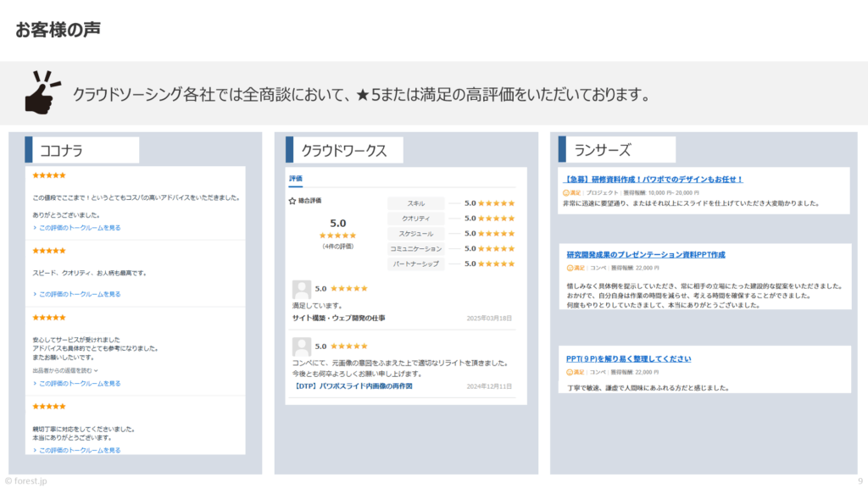Click the コミュニケーション label box
Screen dimensions: 868x488
pyautogui.click(x=415, y=249)
